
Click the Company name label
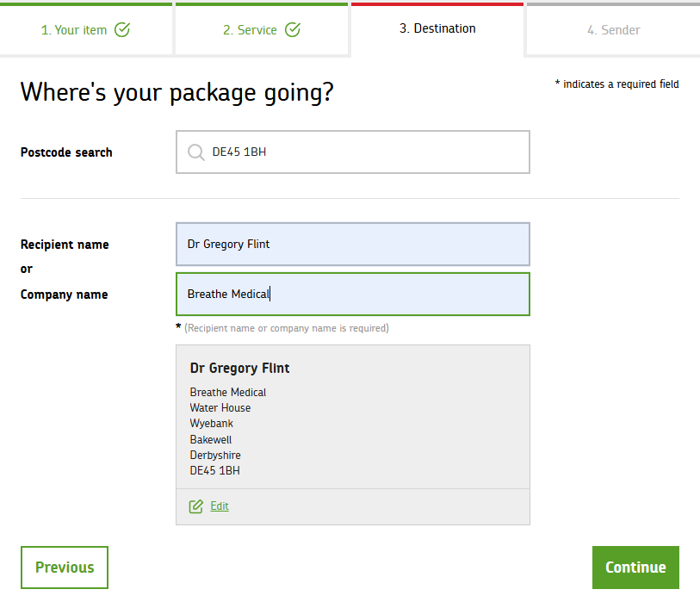pyautogui.click(x=64, y=295)
